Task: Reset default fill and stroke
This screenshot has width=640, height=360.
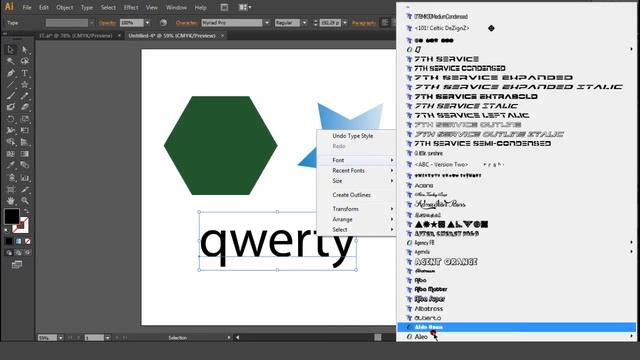Action: (x=6, y=231)
